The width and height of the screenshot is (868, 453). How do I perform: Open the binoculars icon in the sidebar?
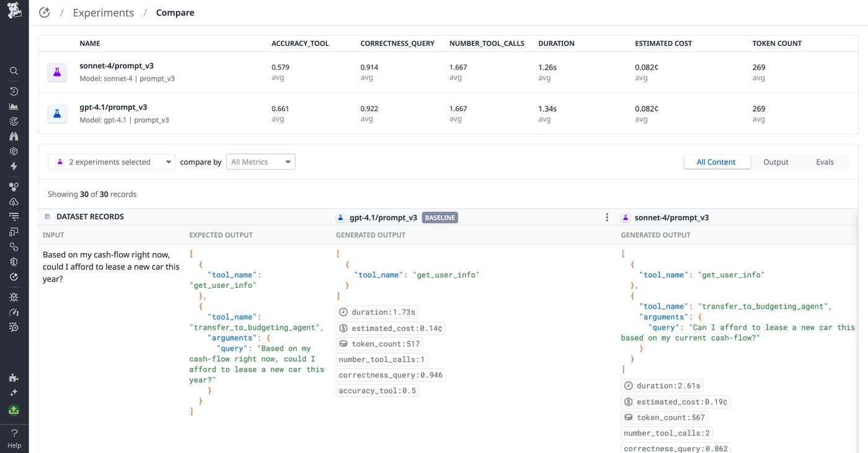[14, 137]
